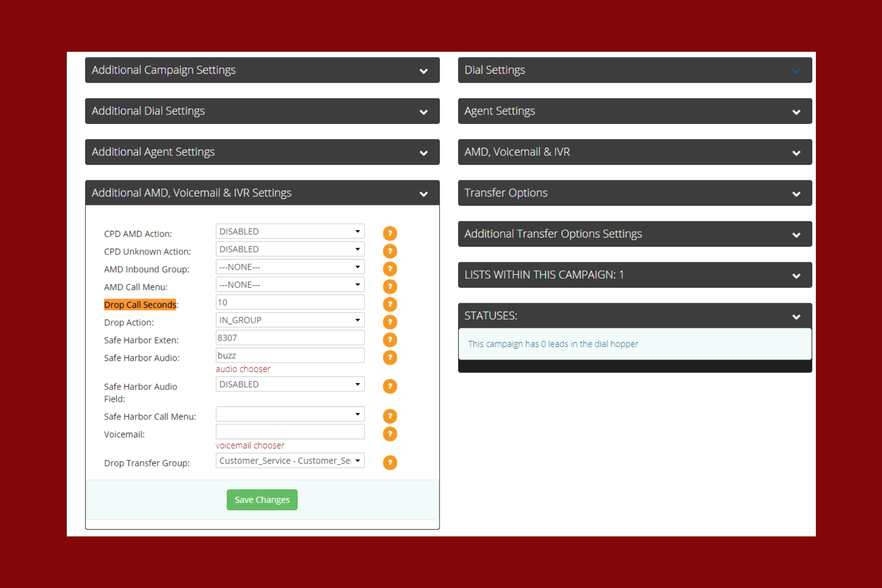
Task: Click the Drop Call Seconds input field
Action: pos(289,303)
